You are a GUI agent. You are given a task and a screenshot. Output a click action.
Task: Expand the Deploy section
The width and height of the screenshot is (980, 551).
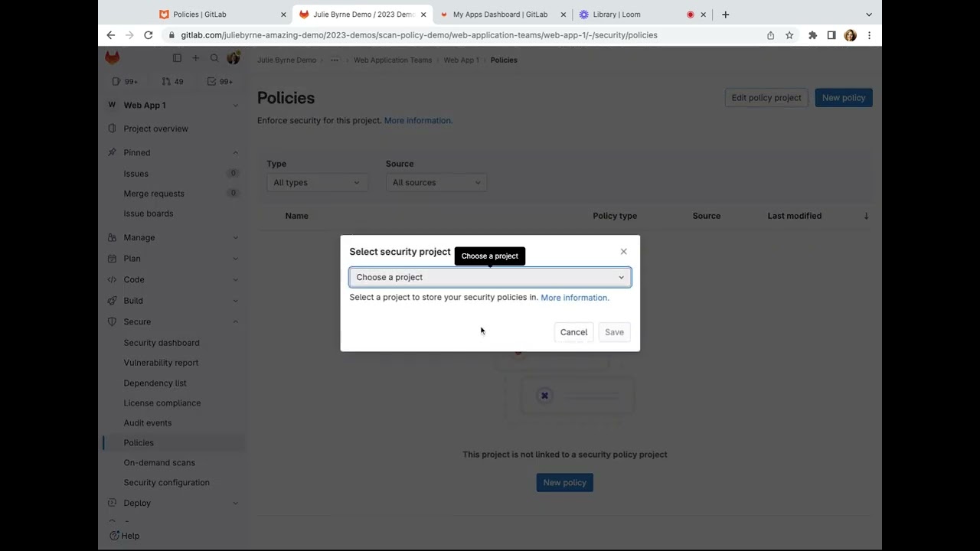(x=174, y=503)
